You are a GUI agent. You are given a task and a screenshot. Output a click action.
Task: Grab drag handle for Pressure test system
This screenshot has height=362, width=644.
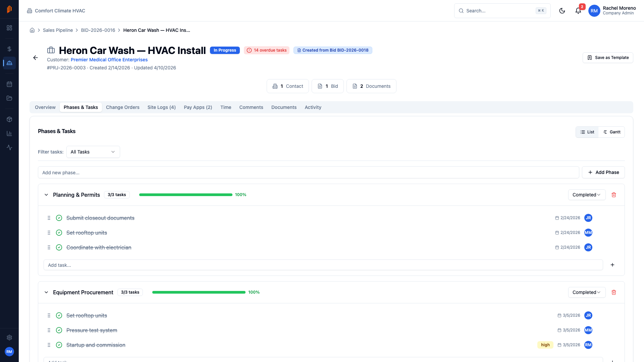[x=49, y=330]
